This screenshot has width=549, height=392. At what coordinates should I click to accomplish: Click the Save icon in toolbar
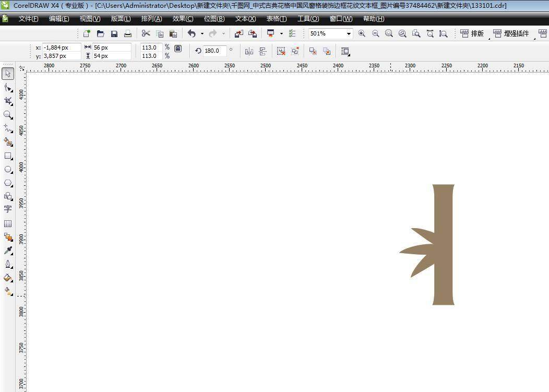(114, 34)
